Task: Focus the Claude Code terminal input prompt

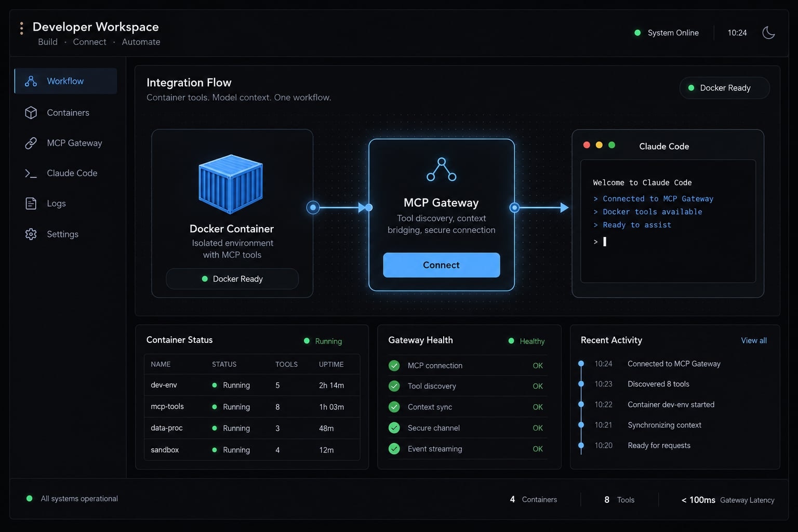Action: pyautogui.click(x=600, y=242)
